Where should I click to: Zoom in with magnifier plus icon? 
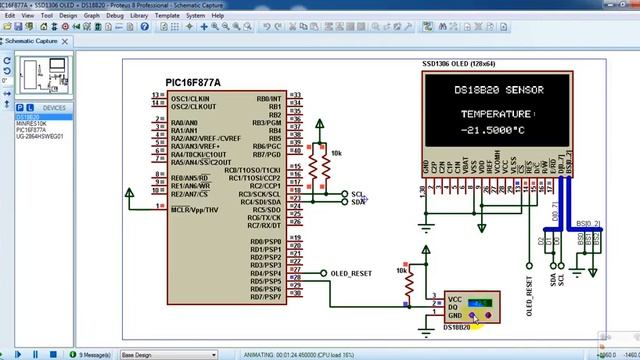[x=215, y=27]
